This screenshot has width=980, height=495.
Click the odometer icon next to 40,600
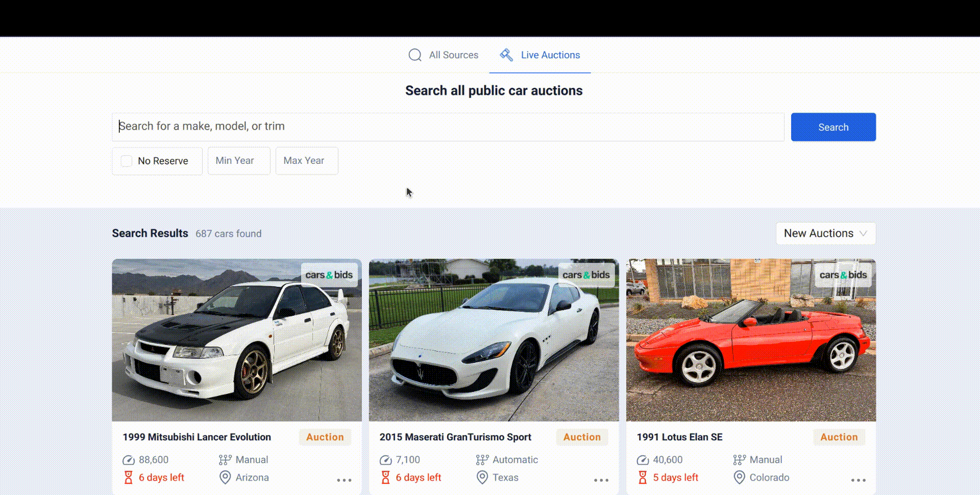(x=643, y=460)
